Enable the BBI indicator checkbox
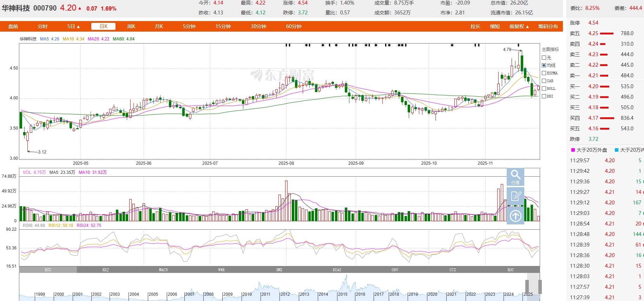Screen dimensions: 644x301 544,96
